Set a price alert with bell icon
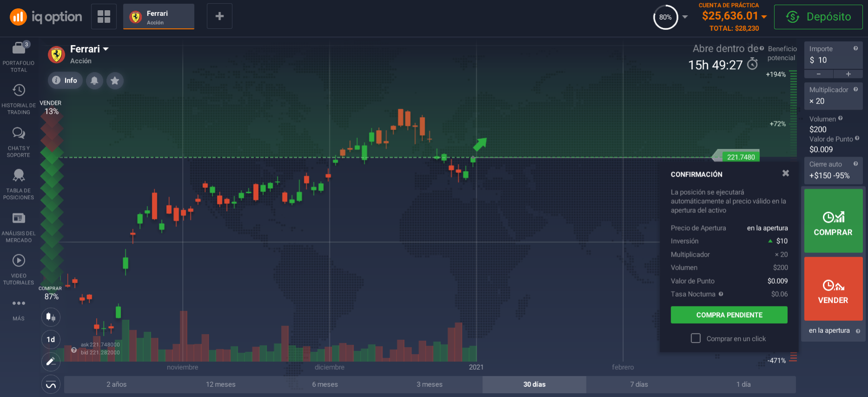868x397 pixels. 94,80
